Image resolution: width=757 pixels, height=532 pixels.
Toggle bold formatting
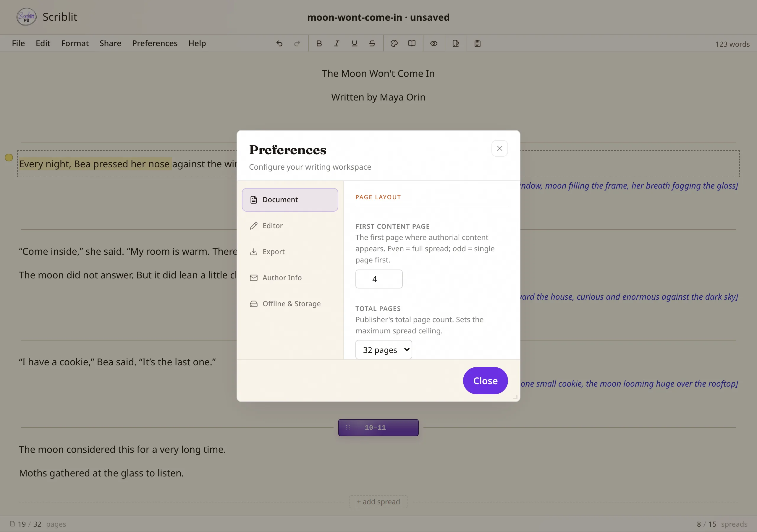coord(319,43)
